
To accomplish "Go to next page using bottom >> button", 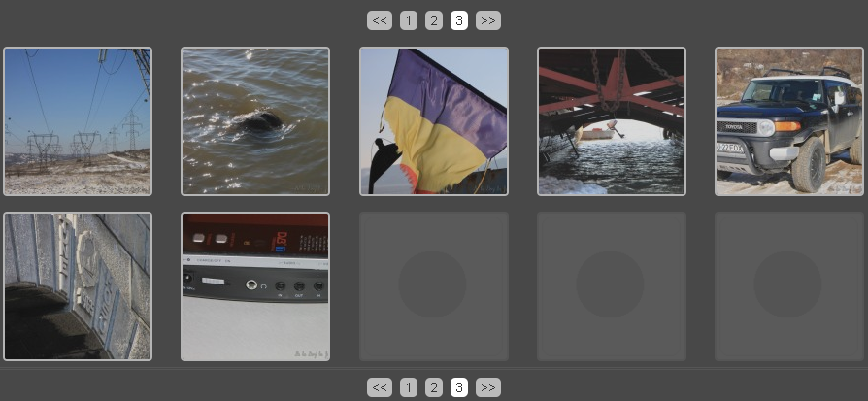I will [x=487, y=387].
